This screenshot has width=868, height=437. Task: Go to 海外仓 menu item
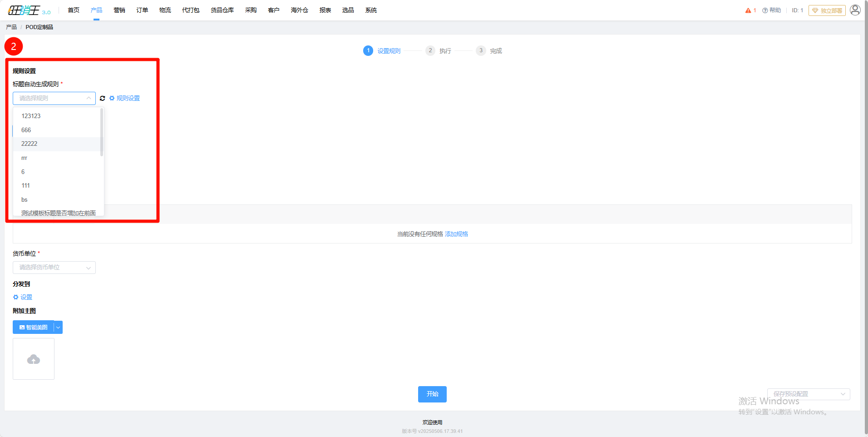(300, 10)
